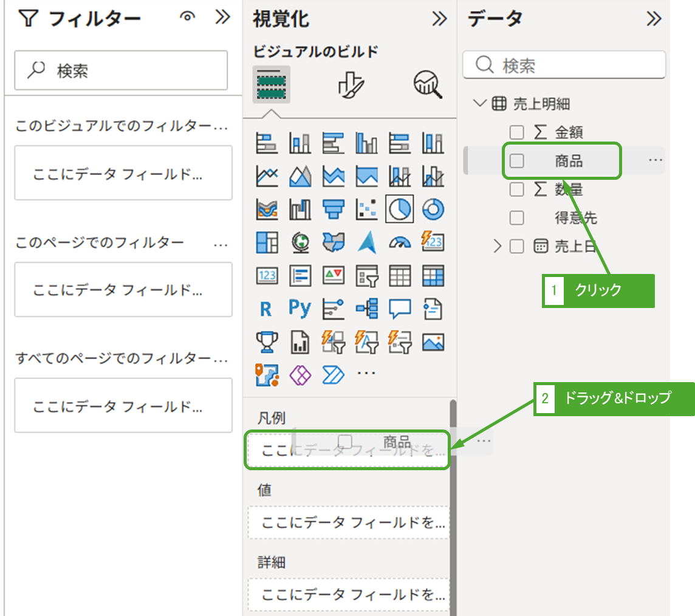Open the analytics tab with magnifier

click(428, 84)
